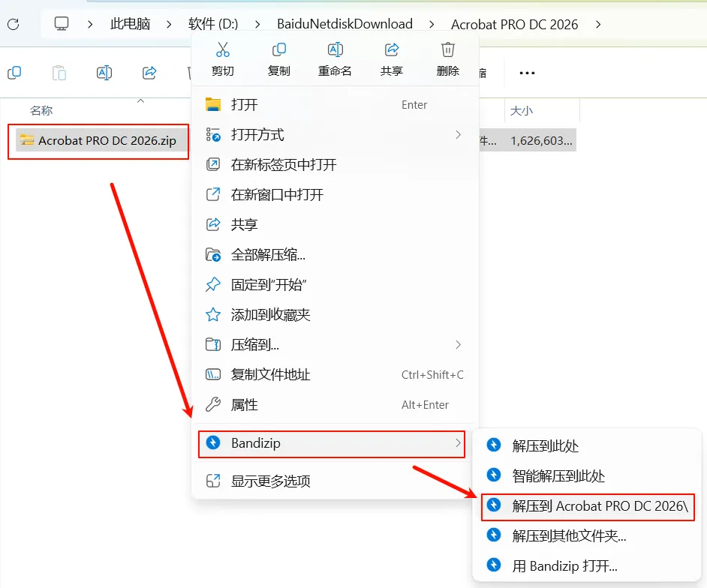Choose 打开方式 menu entry
The height and width of the screenshot is (588, 707).
(335, 135)
